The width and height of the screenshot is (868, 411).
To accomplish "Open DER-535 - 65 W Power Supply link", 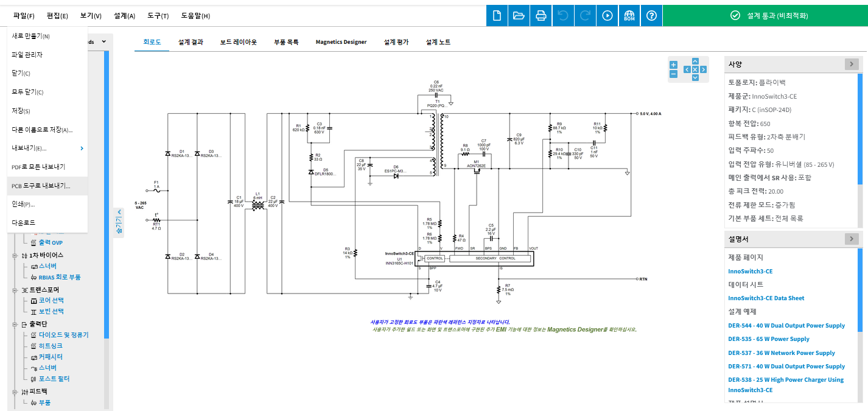I will [769, 339].
